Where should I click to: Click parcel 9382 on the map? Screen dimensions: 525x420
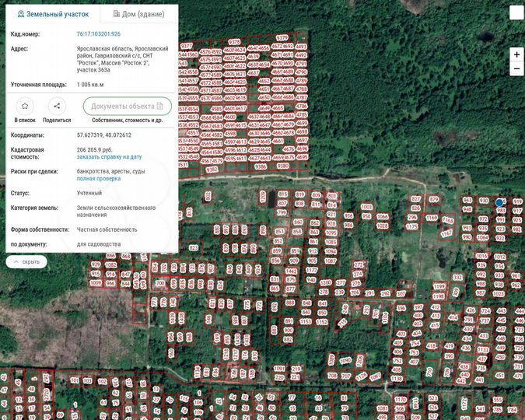(212, 168)
